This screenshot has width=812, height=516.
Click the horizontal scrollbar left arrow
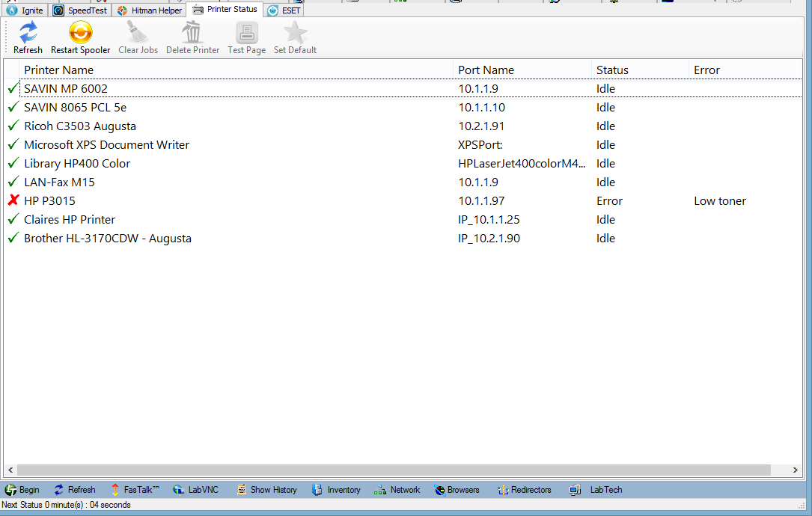coord(10,470)
